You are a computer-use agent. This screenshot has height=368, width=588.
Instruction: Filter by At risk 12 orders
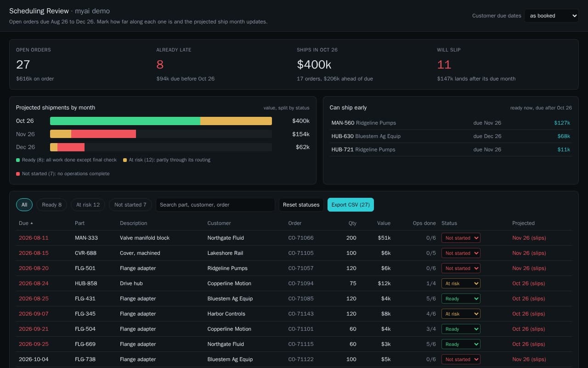coord(88,205)
